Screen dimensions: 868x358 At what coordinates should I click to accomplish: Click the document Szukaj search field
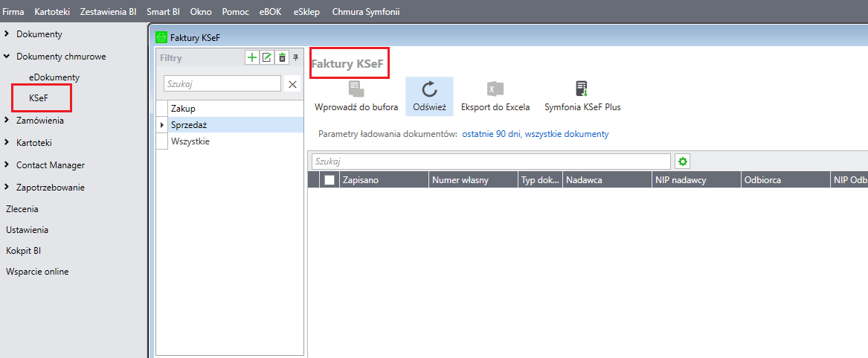point(491,162)
